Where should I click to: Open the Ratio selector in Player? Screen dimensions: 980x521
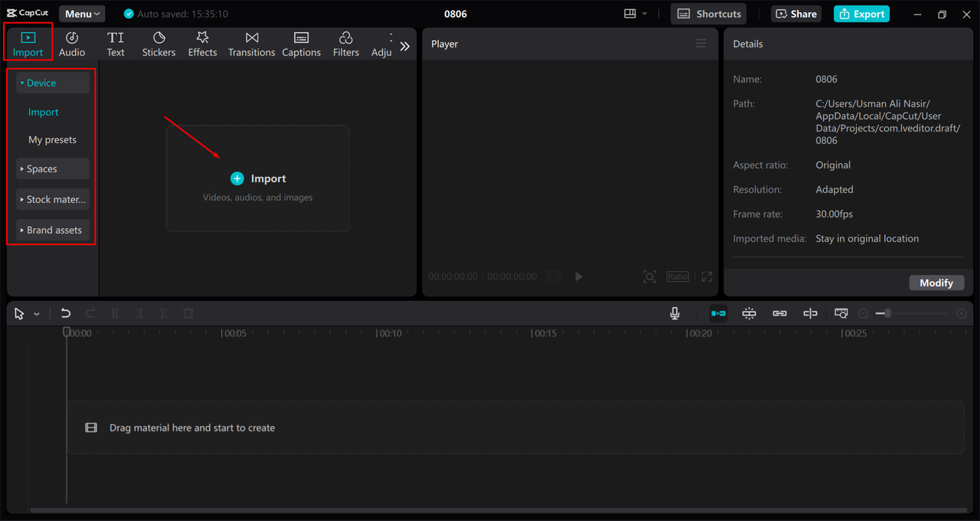pyautogui.click(x=678, y=277)
